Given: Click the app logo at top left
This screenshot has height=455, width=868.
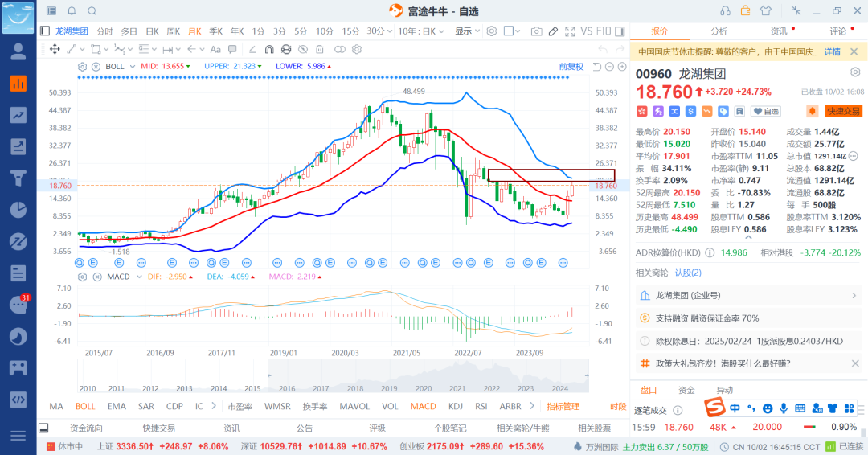Looking at the screenshot, I should point(18,18).
